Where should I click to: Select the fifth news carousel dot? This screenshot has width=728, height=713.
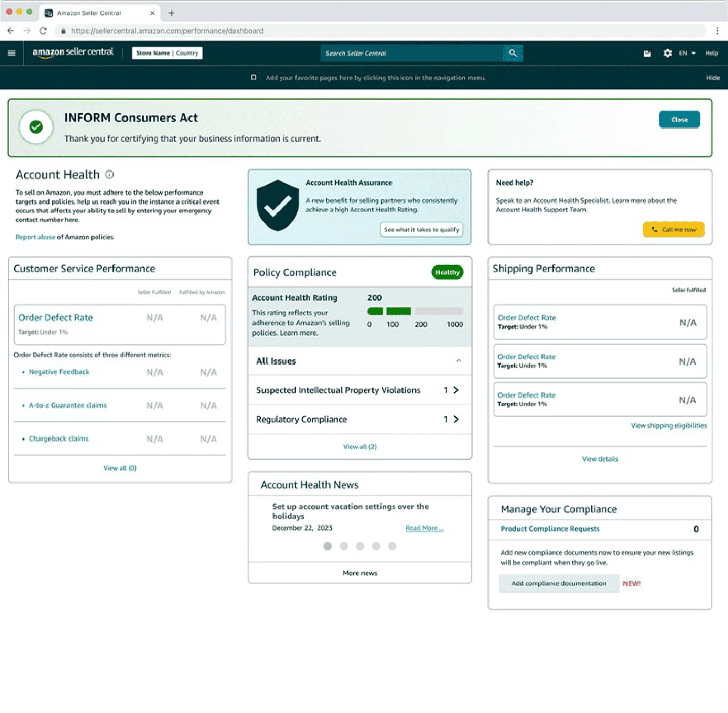392,546
